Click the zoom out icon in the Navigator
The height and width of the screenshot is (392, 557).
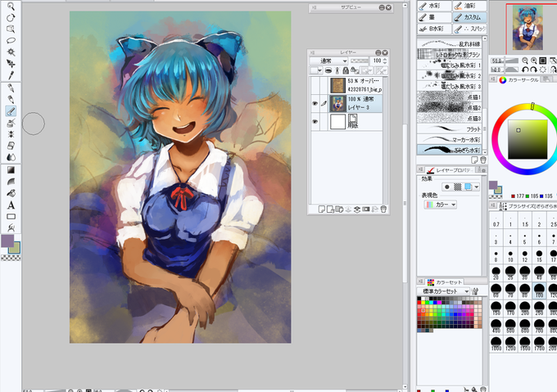[525, 61]
